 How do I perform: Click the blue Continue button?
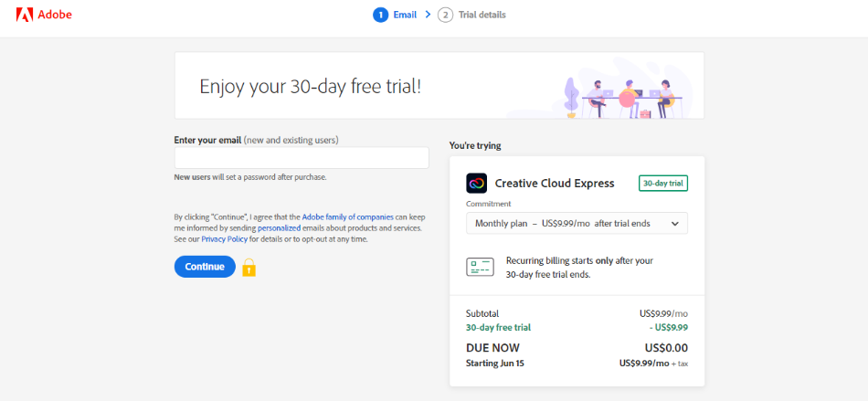point(205,267)
